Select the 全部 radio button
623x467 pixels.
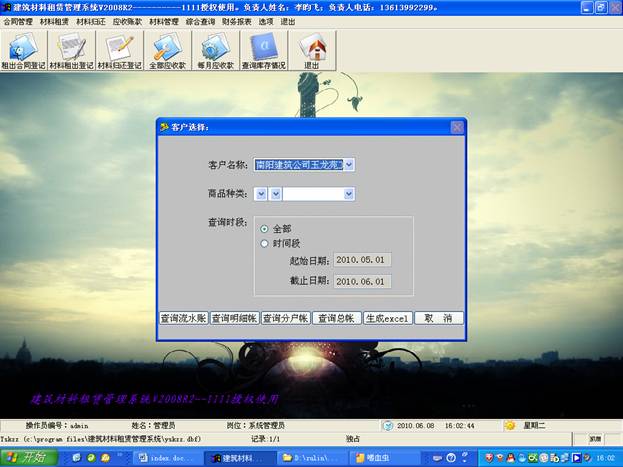point(264,229)
